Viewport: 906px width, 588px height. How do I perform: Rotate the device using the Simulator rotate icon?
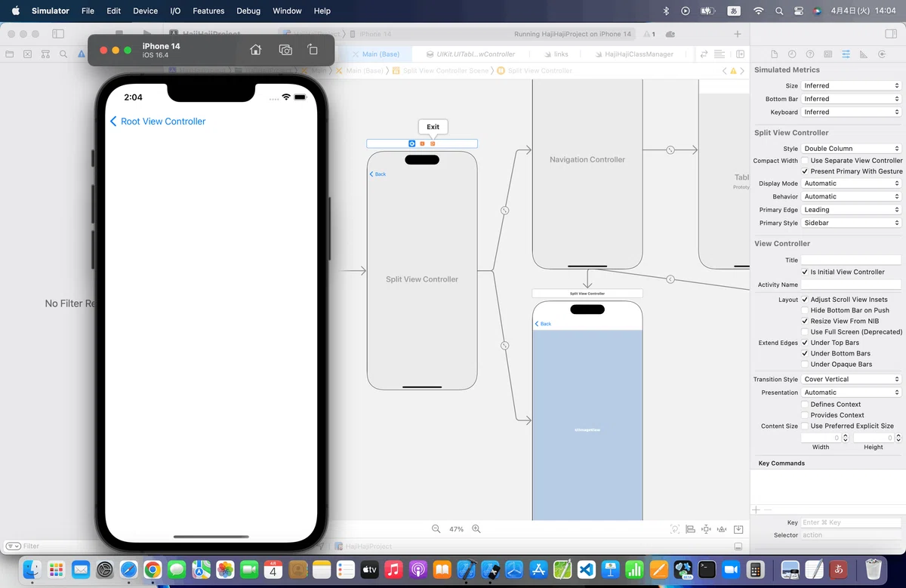313,50
